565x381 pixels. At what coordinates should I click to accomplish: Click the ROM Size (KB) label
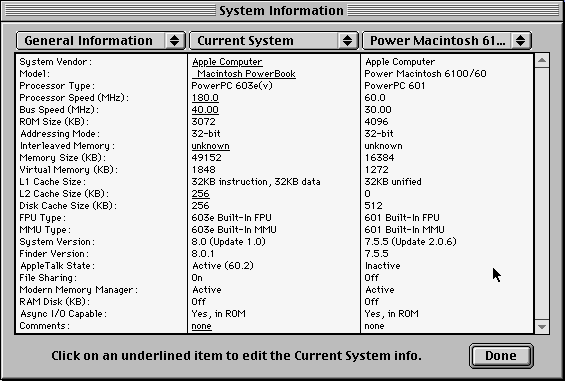click(54, 122)
